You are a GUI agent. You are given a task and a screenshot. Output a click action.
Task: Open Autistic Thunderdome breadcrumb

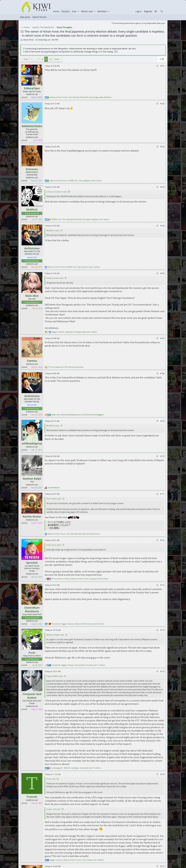[43, 27]
